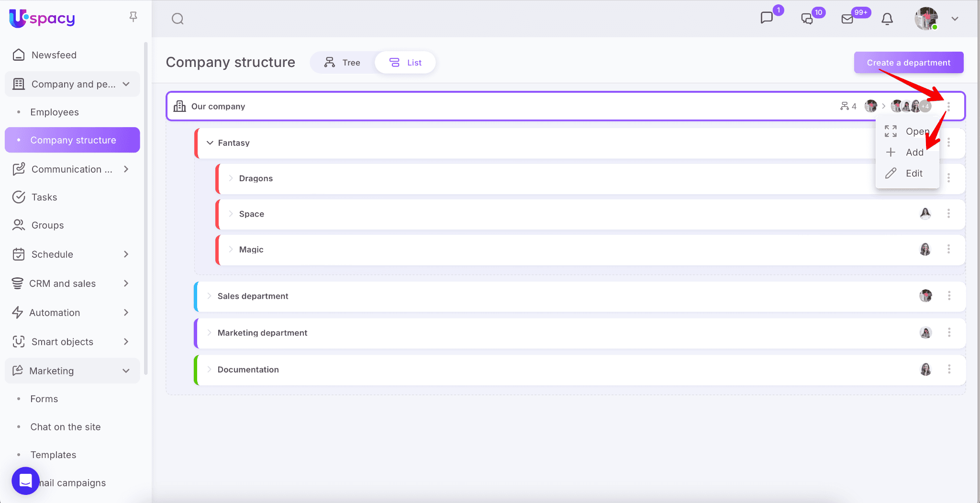Expand the Marketing department row
Image resolution: width=980 pixels, height=503 pixels.
[x=209, y=333]
